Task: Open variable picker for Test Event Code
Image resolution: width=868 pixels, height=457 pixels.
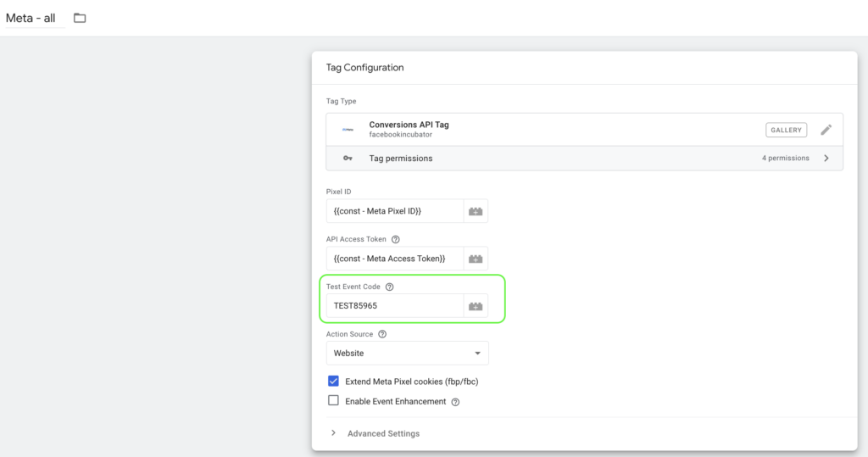Action: (476, 306)
